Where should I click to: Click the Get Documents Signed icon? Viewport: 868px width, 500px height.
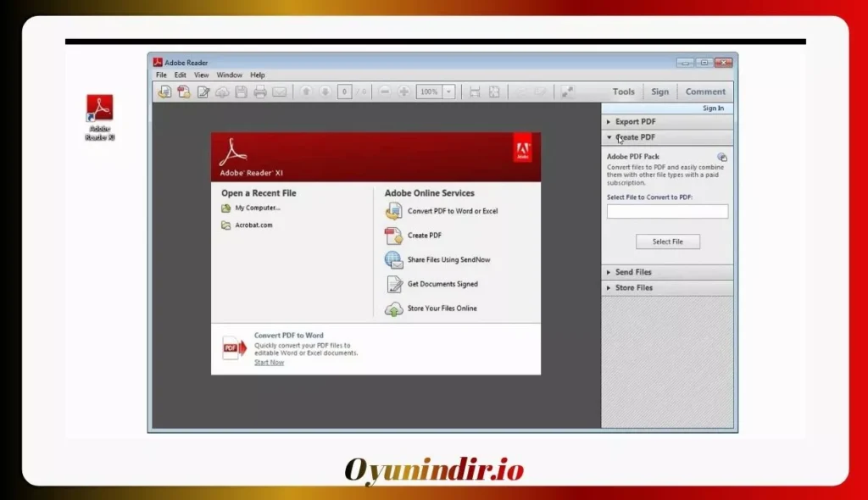pos(393,284)
